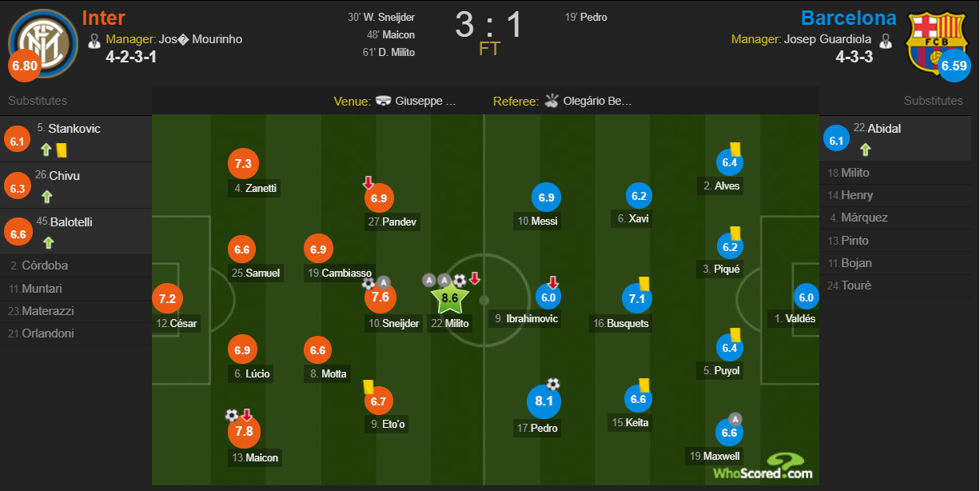The width and height of the screenshot is (980, 491).
Task: Click the goal ball icon above Maicon's rating
Action: click(x=232, y=415)
